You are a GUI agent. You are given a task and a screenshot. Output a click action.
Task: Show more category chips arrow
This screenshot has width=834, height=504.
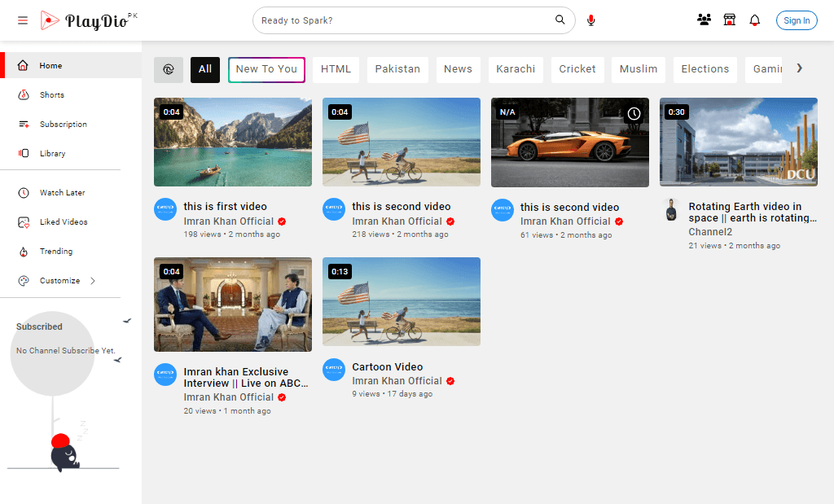(799, 68)
